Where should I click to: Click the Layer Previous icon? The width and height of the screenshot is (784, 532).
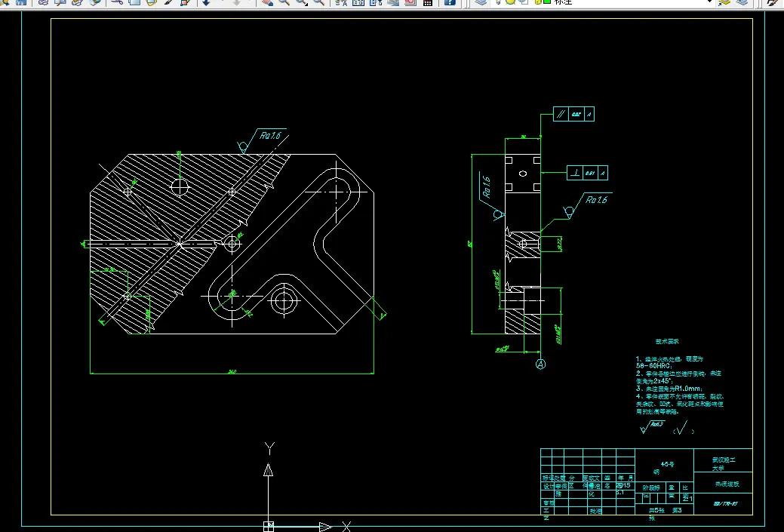click(x=742, y=2)
